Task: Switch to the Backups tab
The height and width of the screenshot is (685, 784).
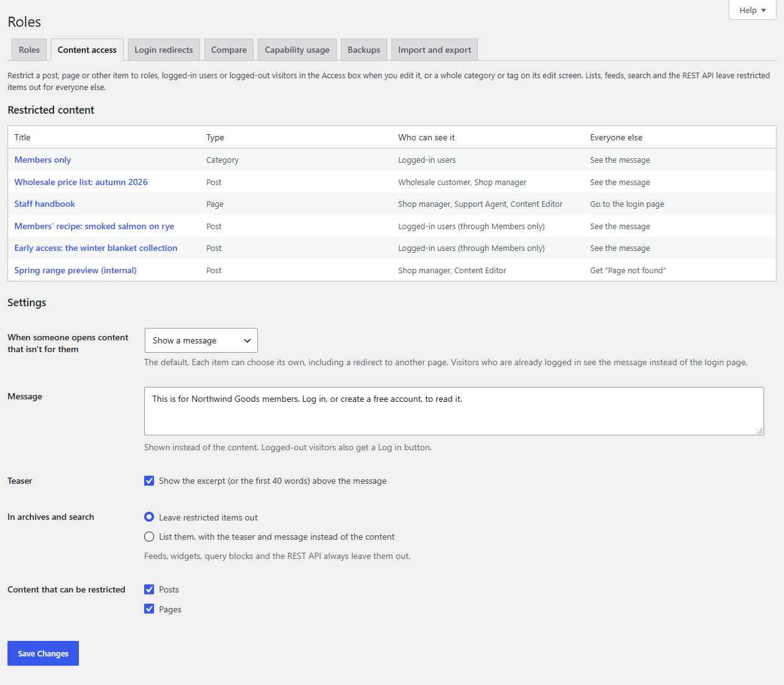Action: pyautogui.click(x=364, y=50)
